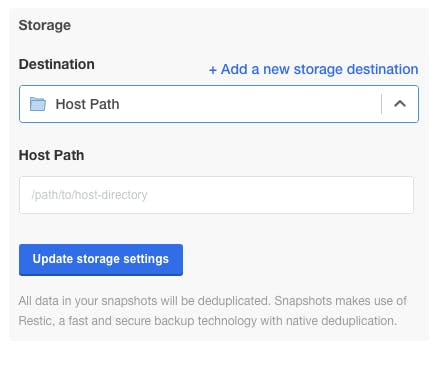Click the Destination label above the dropdown

[x=57, y=64]
